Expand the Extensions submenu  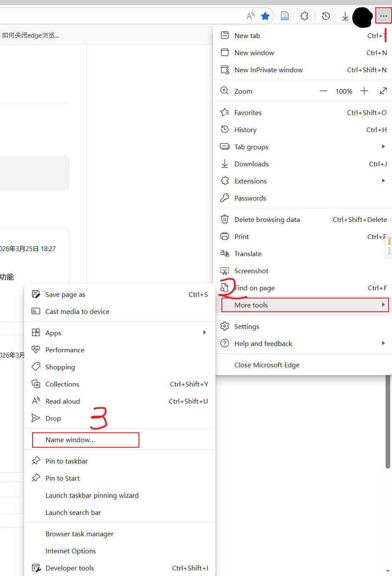point(303,181)
